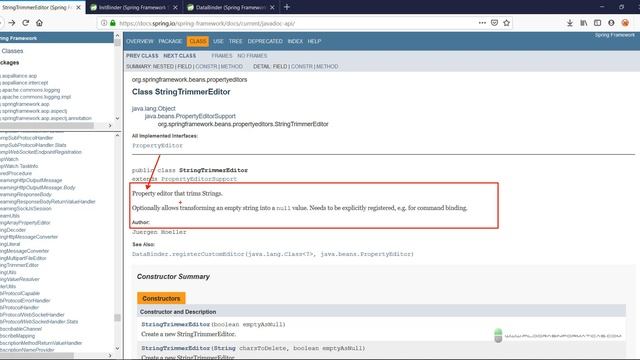The height and width of the screenshot is (360, 640).
Task: Open StringMultipartFileEditor class in list
Action: pyautogui.click(x=23, y=258)
